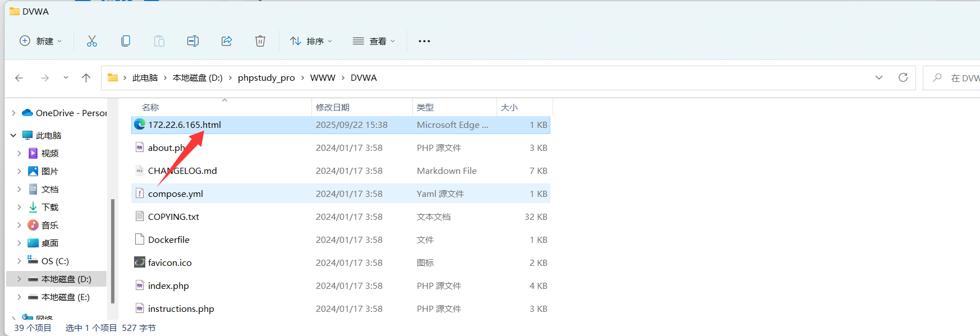This screenshot has height=336, width=980.
Task: Sort by 类型 column header
Action: [454, 107]
